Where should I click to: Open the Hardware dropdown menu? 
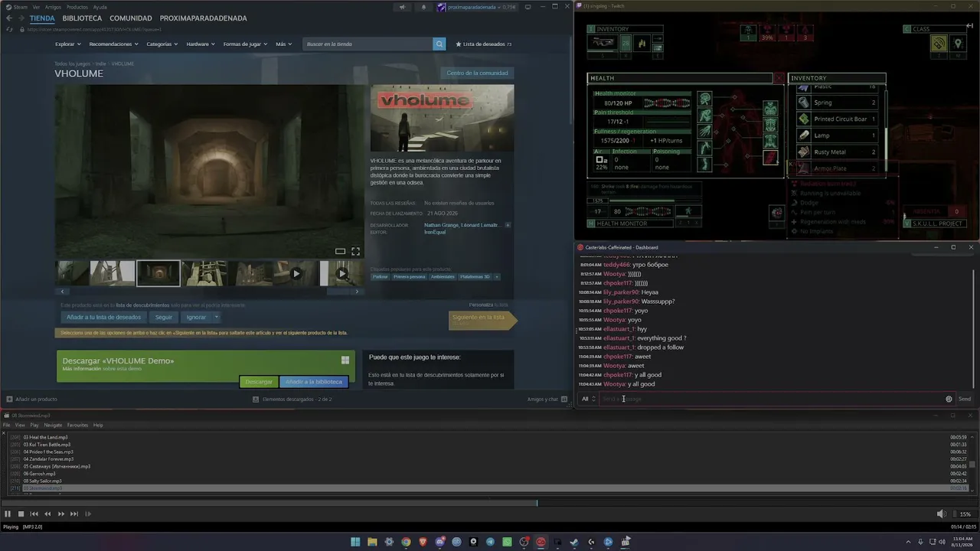pos(201,44)
